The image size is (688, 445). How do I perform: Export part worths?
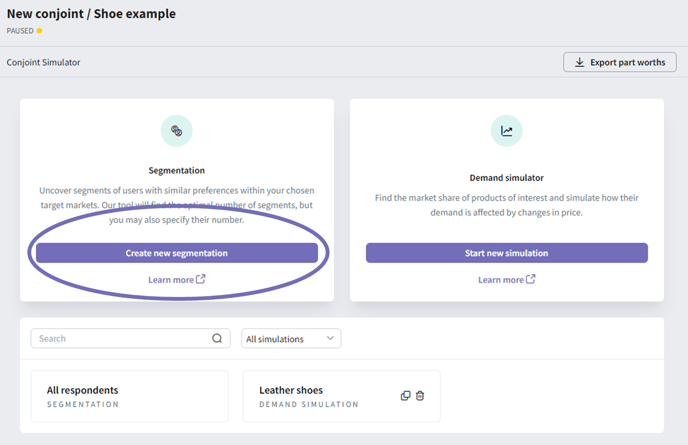click(x=620, y=62)
